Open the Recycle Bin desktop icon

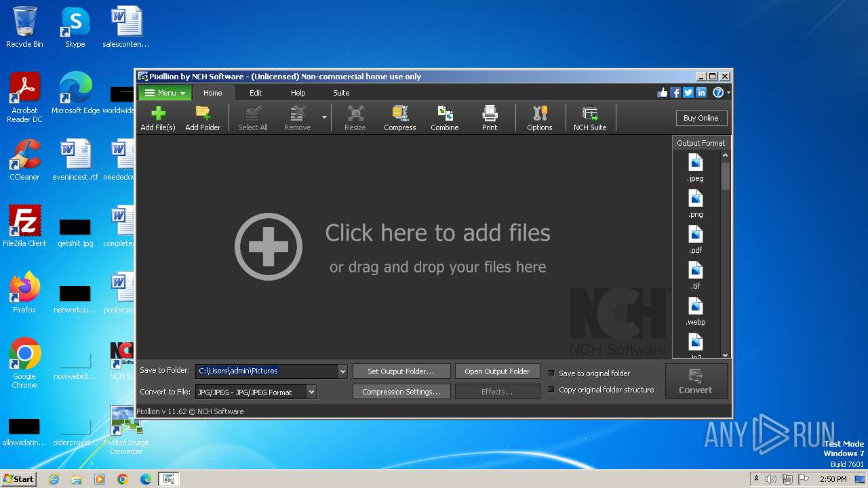24,27
